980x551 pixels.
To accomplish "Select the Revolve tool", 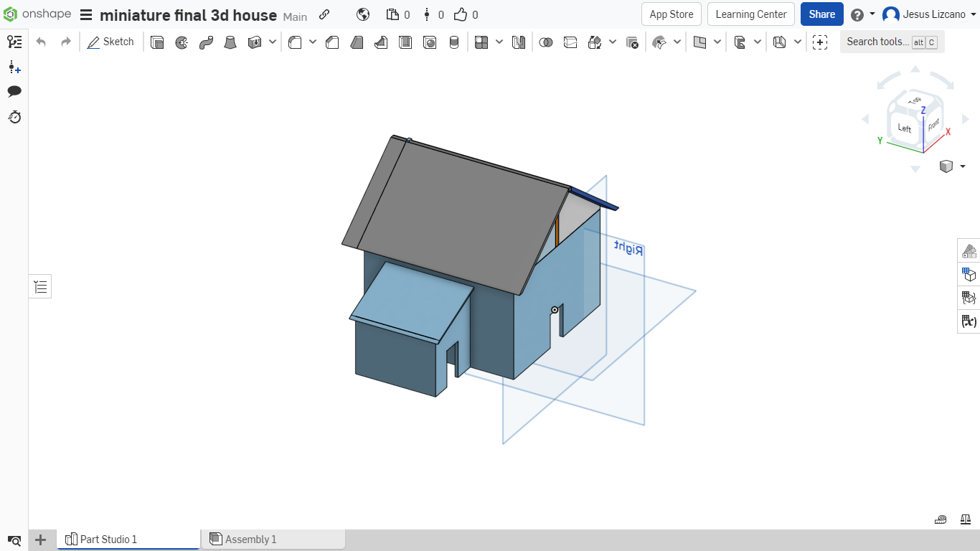I will [x=182, y=42].
